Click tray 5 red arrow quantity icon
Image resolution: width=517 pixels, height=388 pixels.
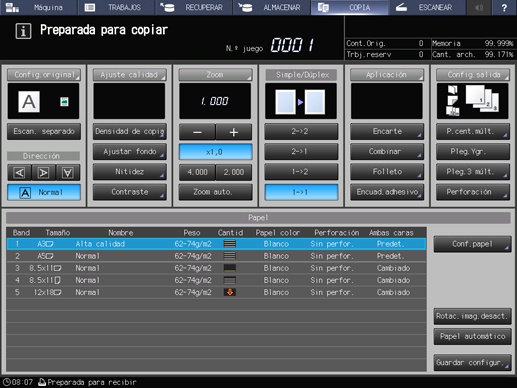230,292
